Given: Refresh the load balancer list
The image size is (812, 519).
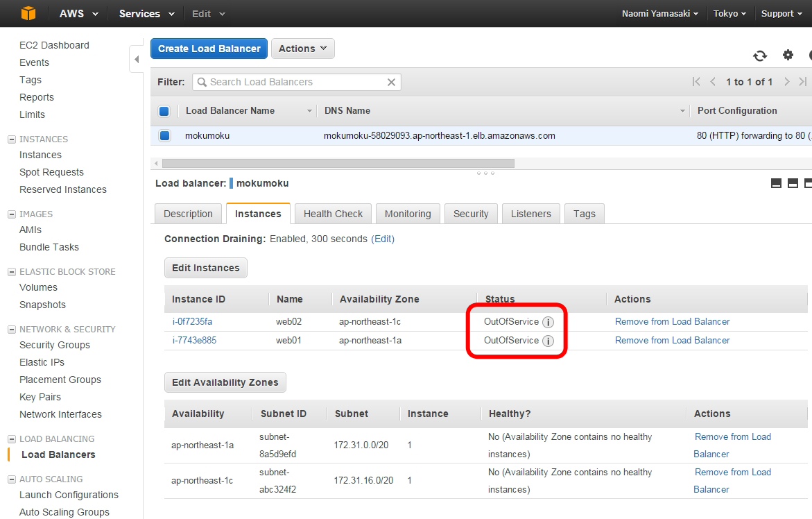Looking at the screenshot, I should coord(760,56).
